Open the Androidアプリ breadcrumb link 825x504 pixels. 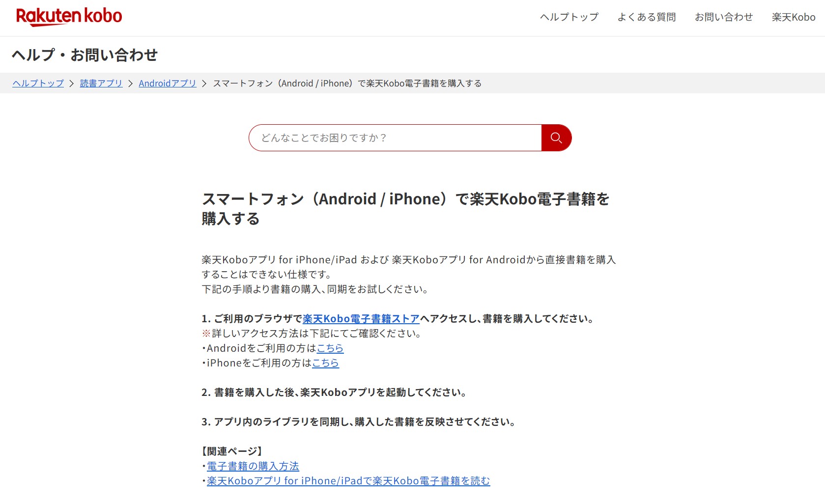[x=167, y=84]
